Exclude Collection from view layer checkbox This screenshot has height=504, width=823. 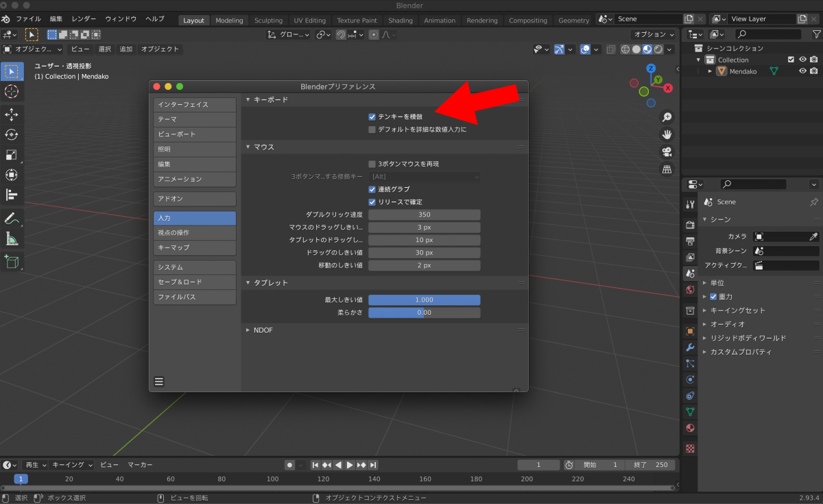[x=791, y=60]
